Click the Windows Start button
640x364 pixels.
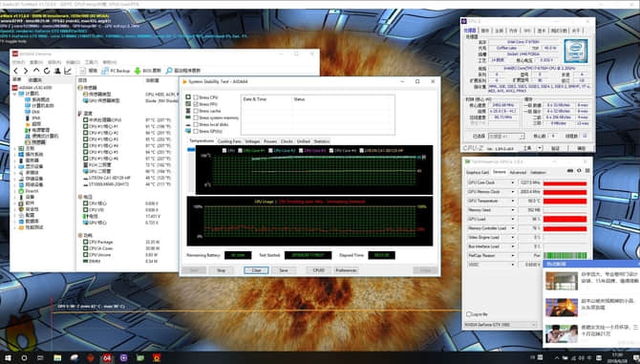8,358
